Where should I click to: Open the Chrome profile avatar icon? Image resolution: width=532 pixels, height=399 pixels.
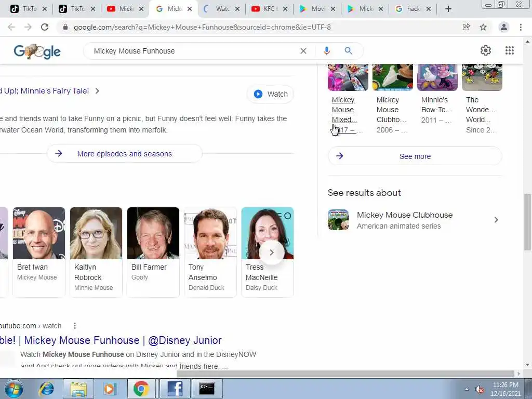tap(504, 27)
